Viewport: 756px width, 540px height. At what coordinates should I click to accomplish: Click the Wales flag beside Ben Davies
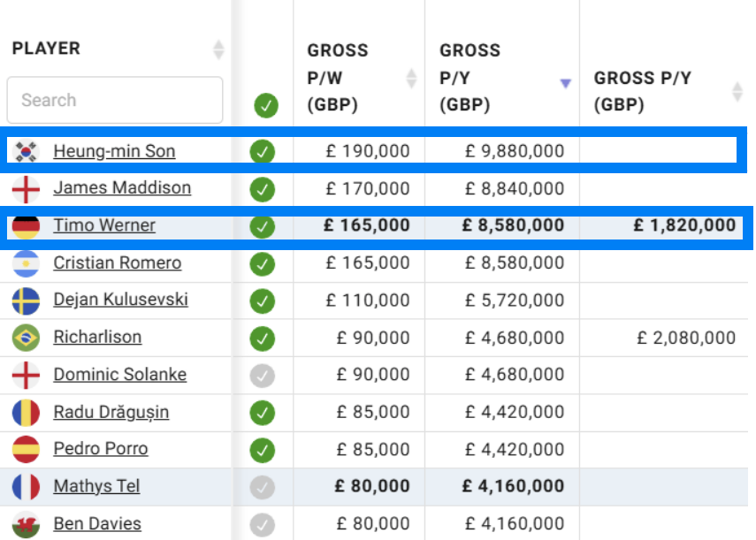pos(26,525)
